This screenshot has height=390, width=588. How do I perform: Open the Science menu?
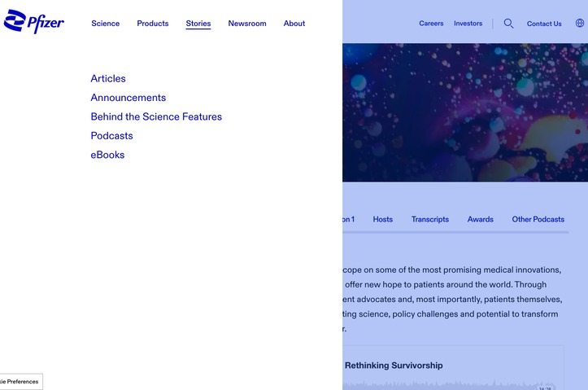(x=106, y=24)
